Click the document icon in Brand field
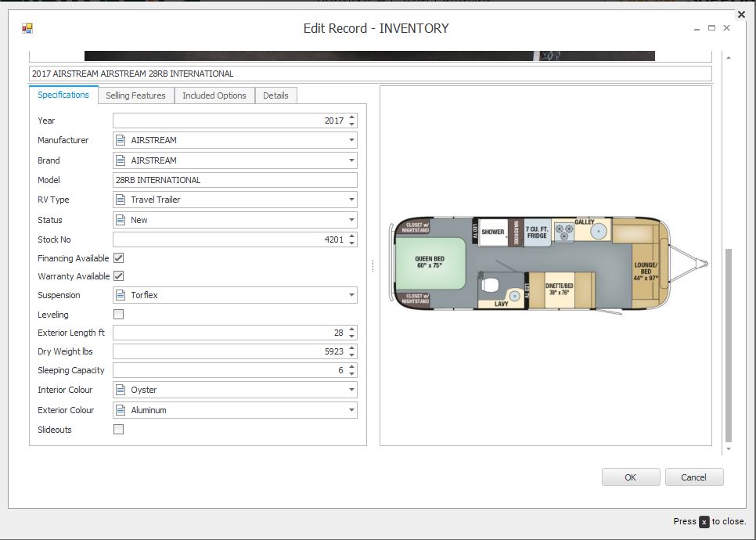 [121, 160]
